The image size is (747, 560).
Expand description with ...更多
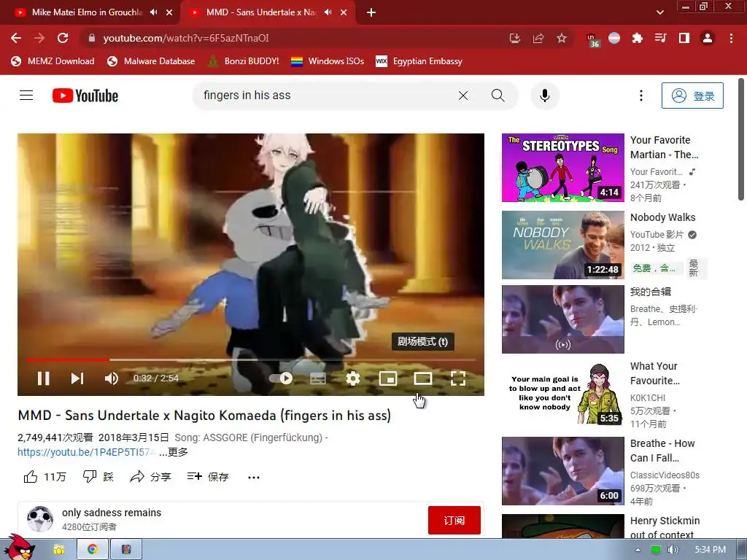tap(174, 452)
